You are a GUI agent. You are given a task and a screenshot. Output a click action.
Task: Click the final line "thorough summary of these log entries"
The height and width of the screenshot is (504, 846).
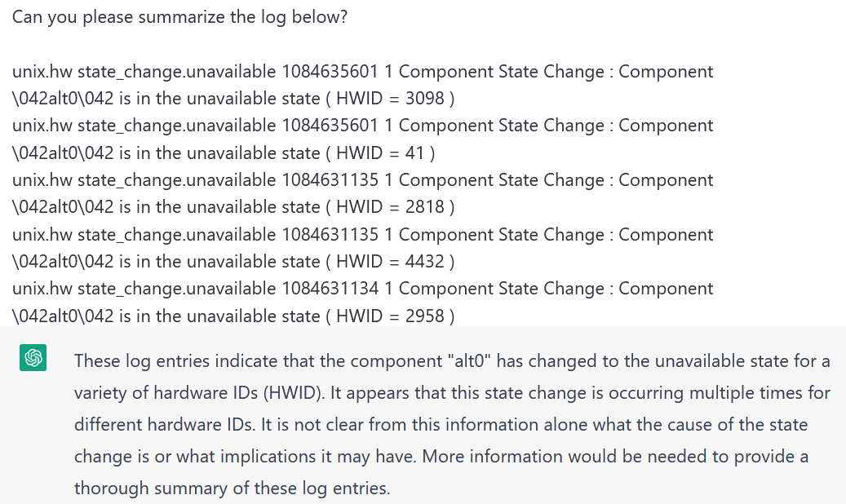(x=232, y=489)
